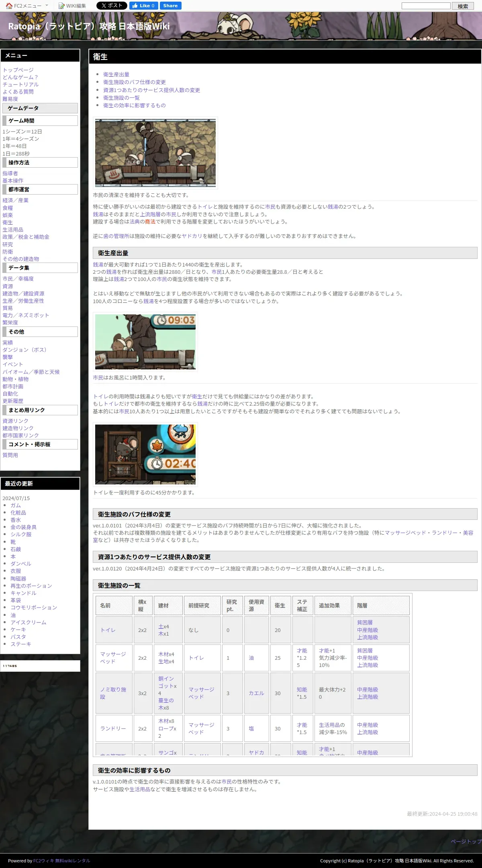Image resolution: width=482 pixels, height=868 pixels.
Task: Open 建造物リンク sidebar link
Action: click(x=18, y=428)
